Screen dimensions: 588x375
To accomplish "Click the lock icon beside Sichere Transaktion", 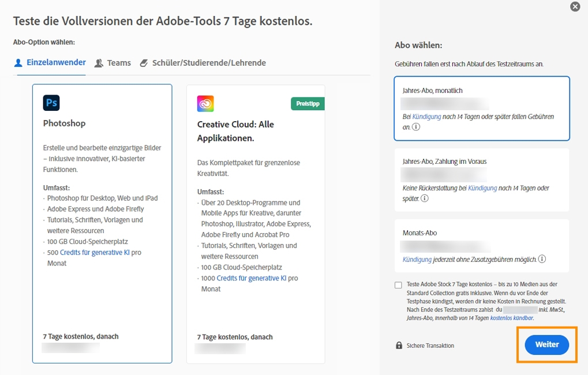I will (x=399, y=346).
